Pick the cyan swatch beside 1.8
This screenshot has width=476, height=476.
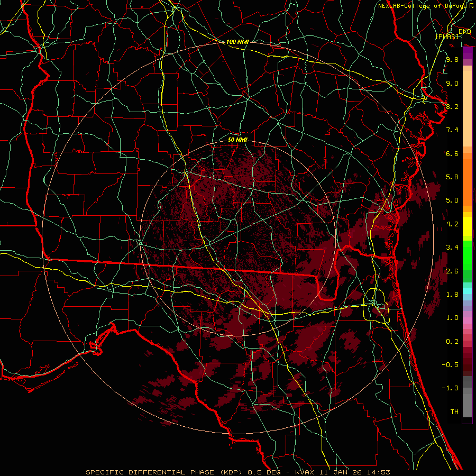click(467, 290)
